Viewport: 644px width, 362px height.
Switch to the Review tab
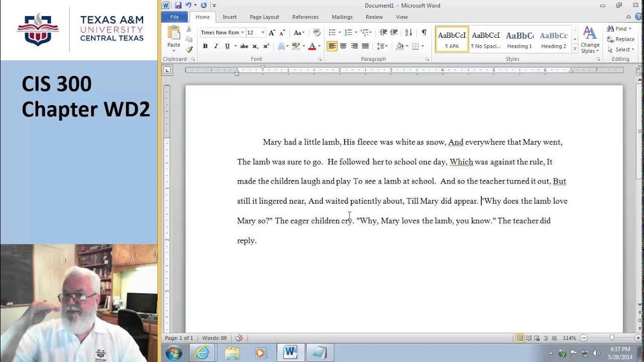click(374, 17)
